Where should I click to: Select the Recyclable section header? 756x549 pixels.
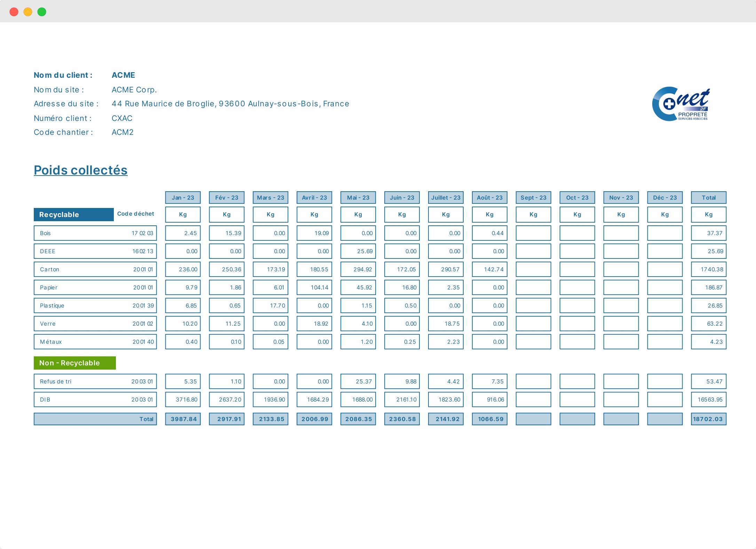coord(73,215)
